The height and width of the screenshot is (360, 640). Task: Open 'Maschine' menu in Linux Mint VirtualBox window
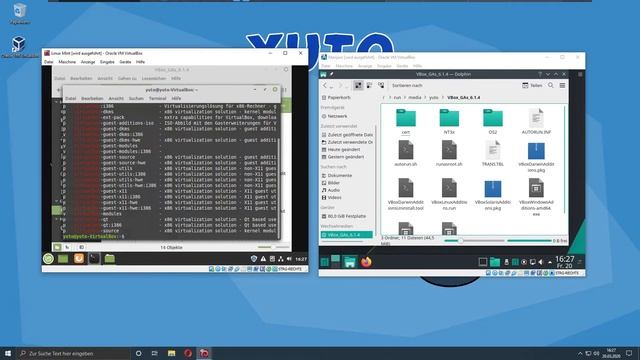click(x=67, y=62)
